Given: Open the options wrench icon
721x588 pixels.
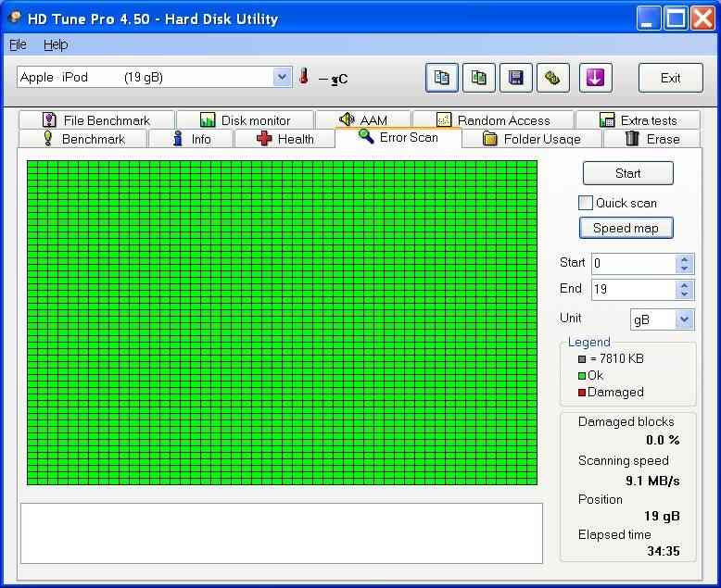Looking at the screenshot, I should [552, 78].
